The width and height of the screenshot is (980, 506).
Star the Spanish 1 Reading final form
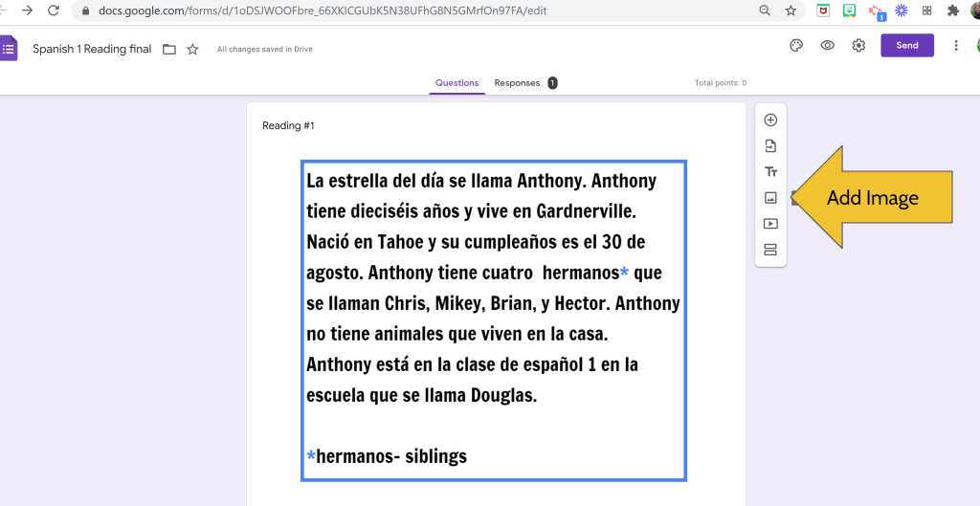(192, 50)
